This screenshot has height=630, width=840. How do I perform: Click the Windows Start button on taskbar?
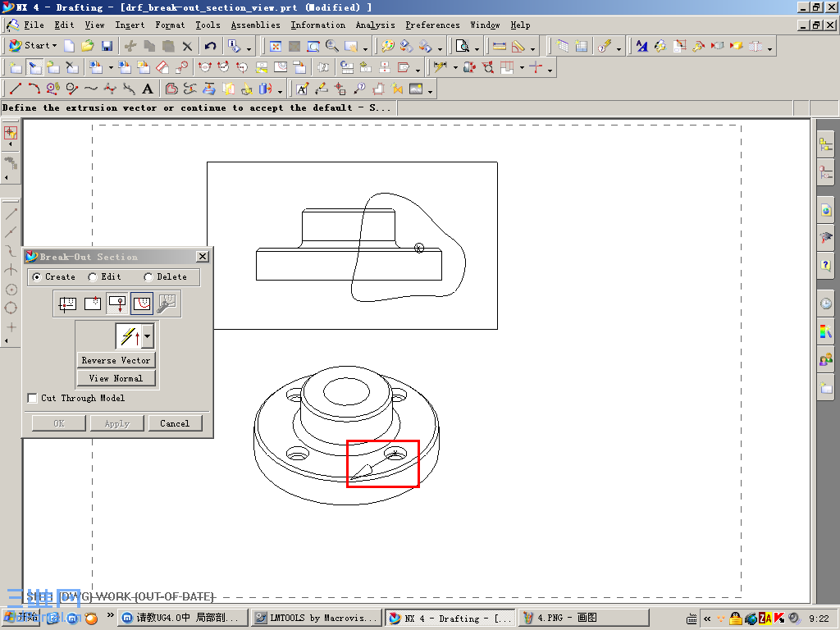22,618
